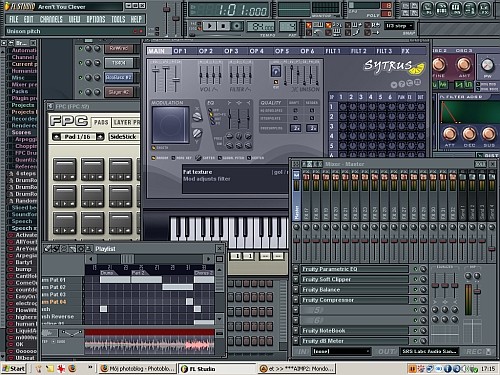Click the tempo display showing 84
500x375 pixels.
pos(262,26)
